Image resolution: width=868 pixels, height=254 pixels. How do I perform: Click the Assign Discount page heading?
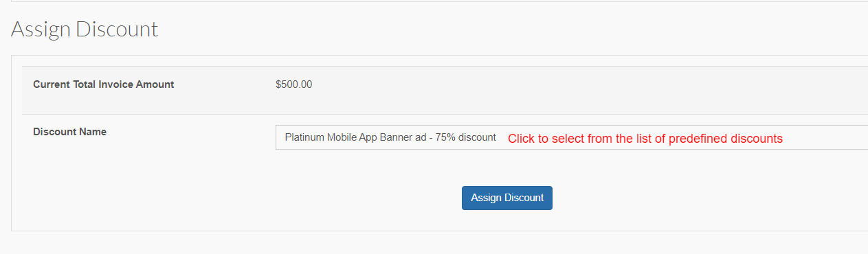click(85, 29)
